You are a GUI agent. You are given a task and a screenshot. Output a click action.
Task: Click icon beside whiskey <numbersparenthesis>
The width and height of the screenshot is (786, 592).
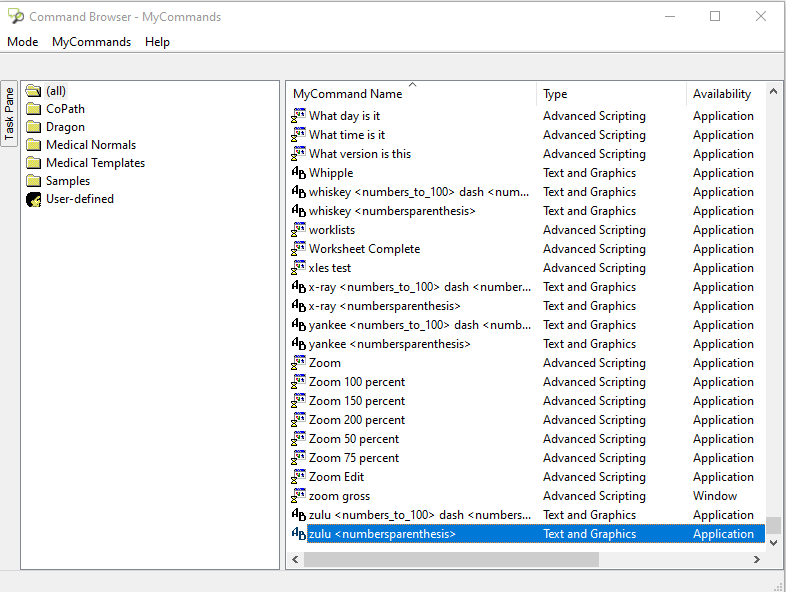tap(299, 211)
